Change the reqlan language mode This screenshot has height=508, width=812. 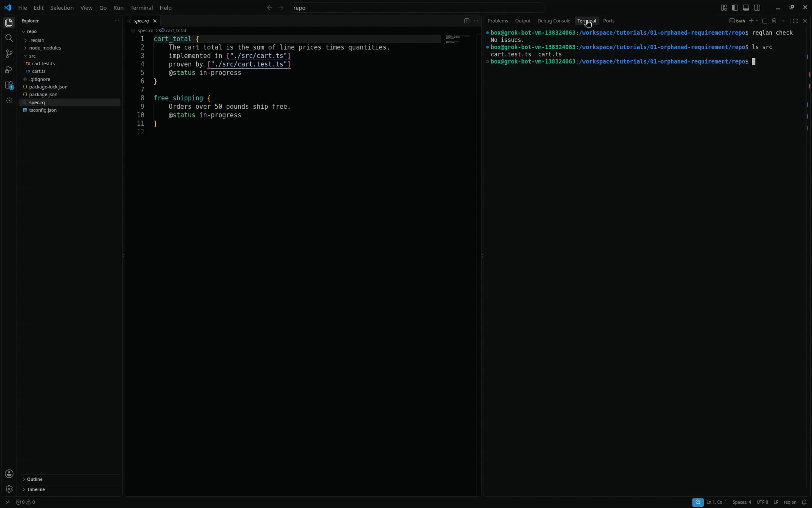(790, 502)
